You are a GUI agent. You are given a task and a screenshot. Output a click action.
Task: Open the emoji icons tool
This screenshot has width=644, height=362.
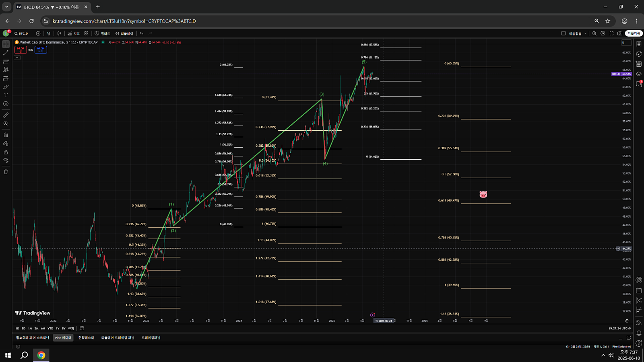[x=6, y=104]
